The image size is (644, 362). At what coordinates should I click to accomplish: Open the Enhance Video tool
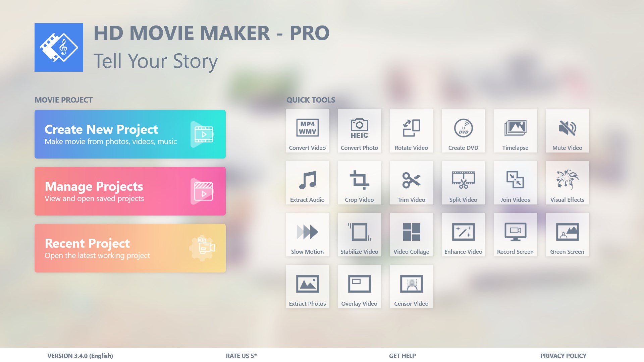[x=464, y=235]
